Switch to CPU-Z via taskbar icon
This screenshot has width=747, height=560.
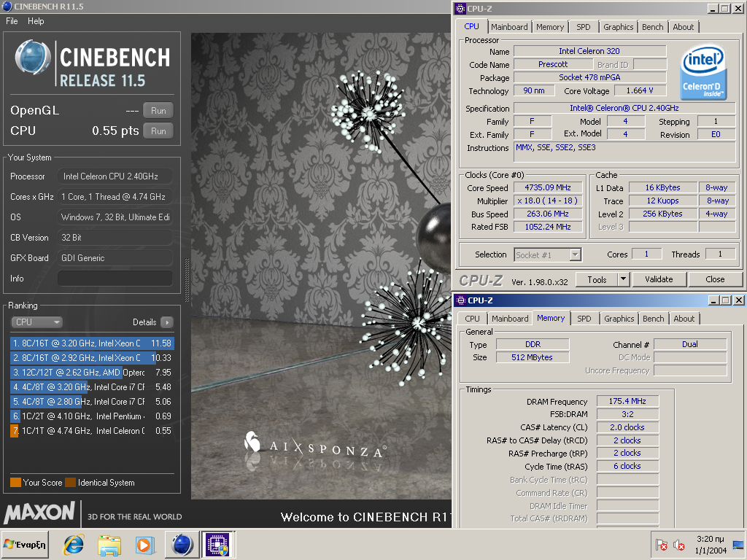[x=217, y=544]
